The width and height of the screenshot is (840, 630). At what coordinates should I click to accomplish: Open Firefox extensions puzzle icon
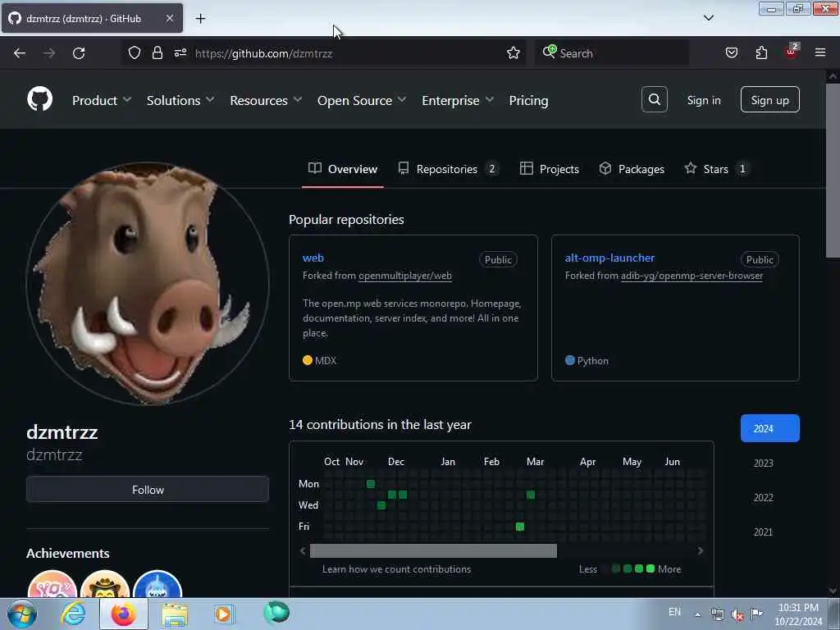pyautogui.click(x=761, y=52)
